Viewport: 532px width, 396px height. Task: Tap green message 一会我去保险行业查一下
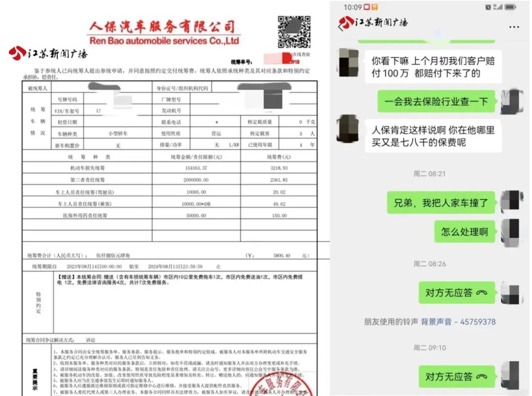436,101
